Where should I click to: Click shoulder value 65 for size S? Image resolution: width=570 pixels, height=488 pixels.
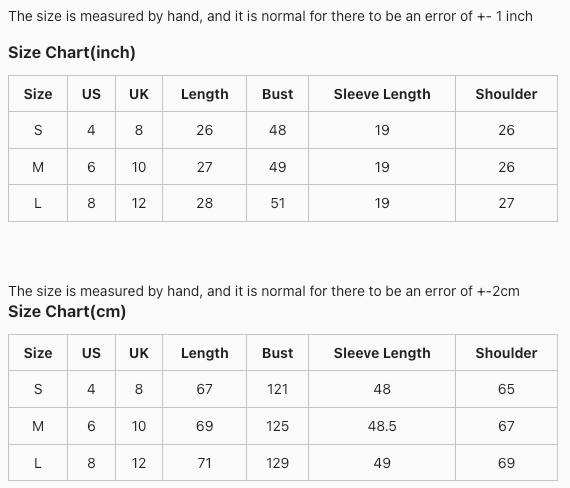(x=506, y=389)
